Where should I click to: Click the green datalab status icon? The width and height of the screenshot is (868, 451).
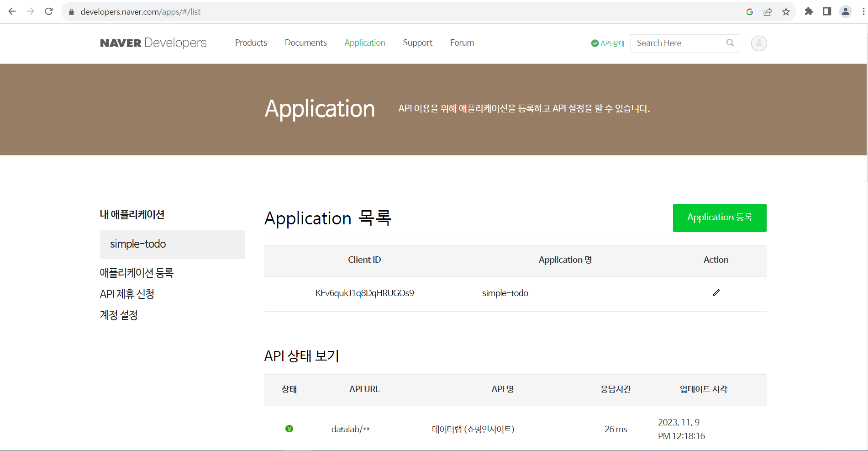(289, 429)
